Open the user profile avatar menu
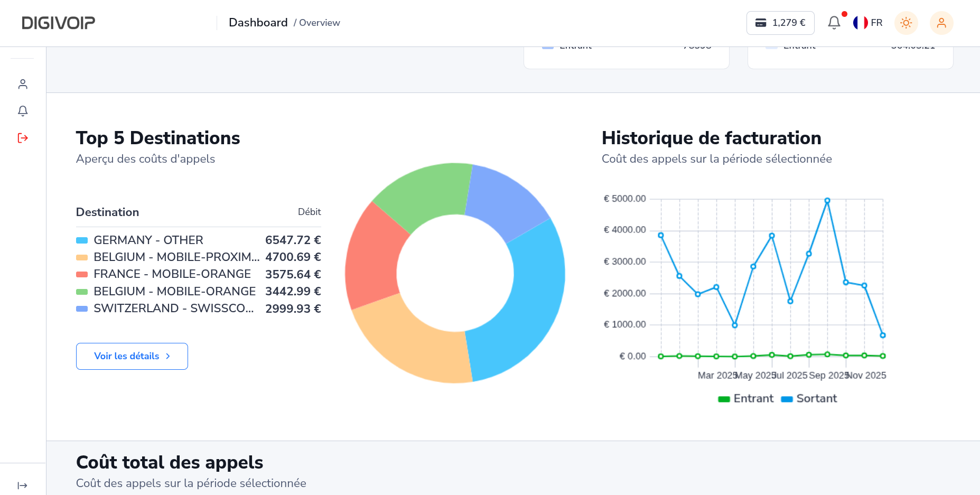The width and height of the screenshot is (980, 495). (x=941, y=23)
